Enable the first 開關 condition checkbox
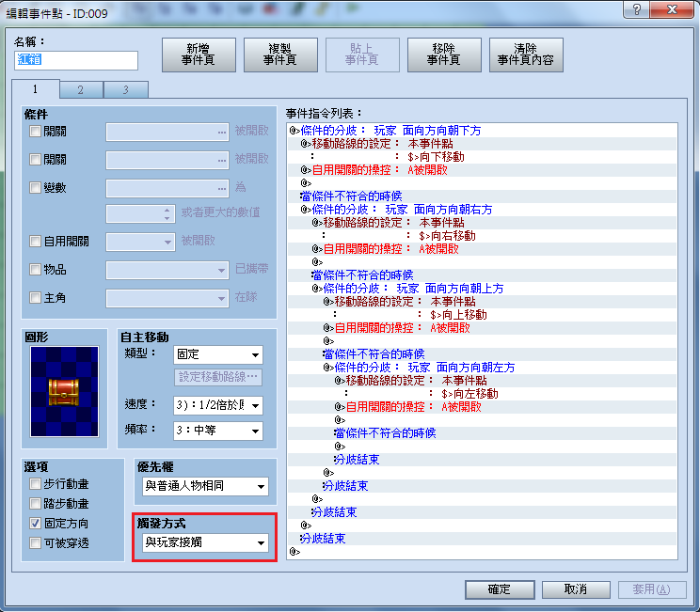The image size is (700, 612). [x=35, y=132]
